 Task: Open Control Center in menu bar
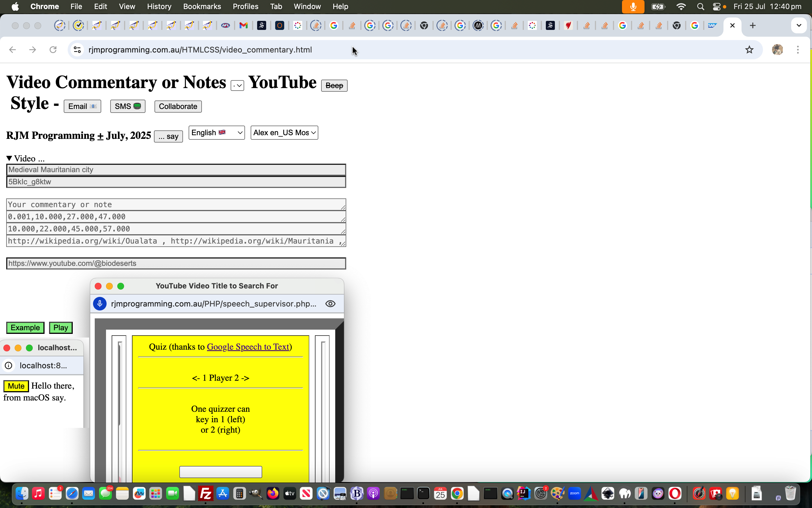click(716, 7)
